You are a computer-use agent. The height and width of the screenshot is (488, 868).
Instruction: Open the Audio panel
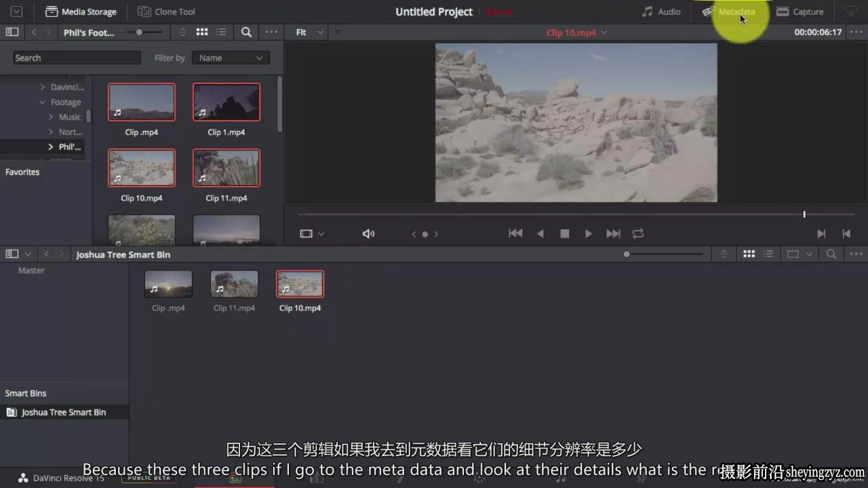pos(661,12)
